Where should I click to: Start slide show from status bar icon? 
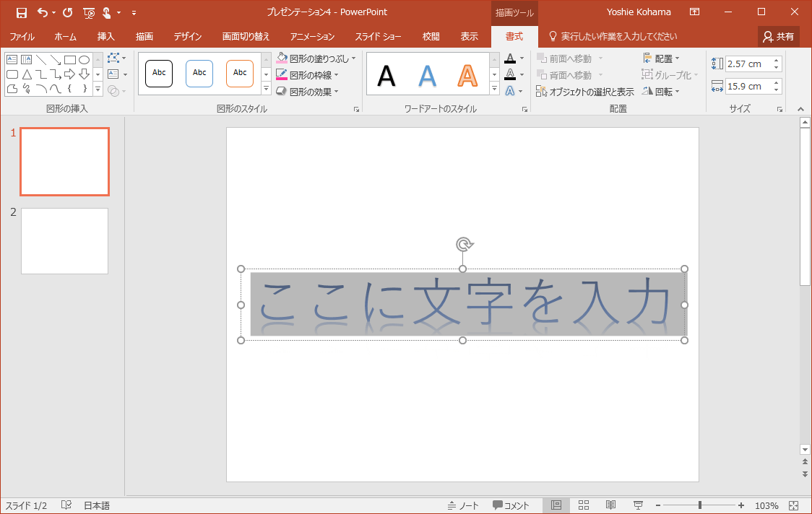[x=638, y=505]
